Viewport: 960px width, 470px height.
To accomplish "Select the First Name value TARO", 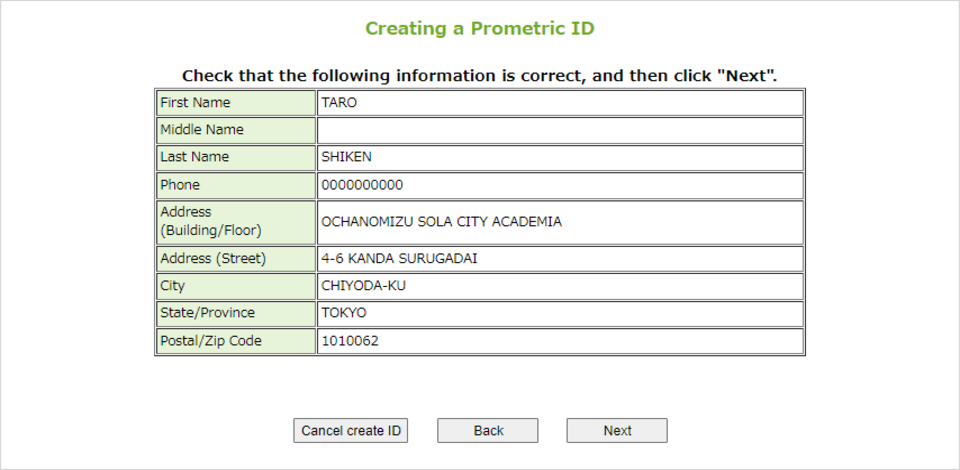I will tap(339, 103).
